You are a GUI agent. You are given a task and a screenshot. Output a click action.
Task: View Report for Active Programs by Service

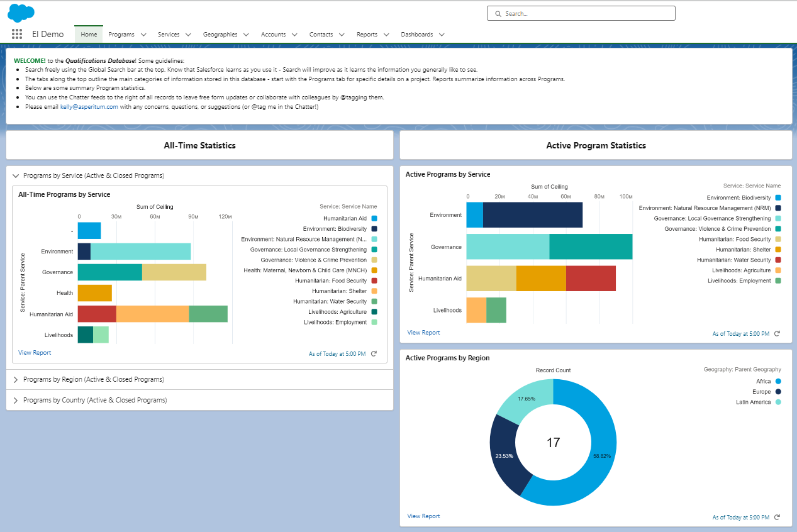click(x=423, y=333)
